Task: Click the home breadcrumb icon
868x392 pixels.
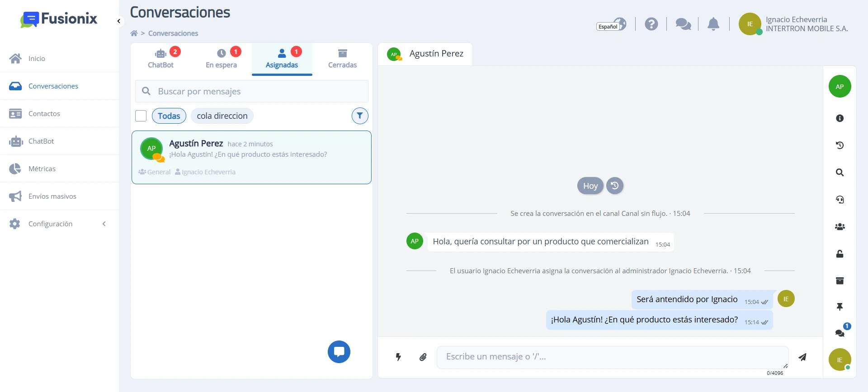Action: [x=134, y=33]
